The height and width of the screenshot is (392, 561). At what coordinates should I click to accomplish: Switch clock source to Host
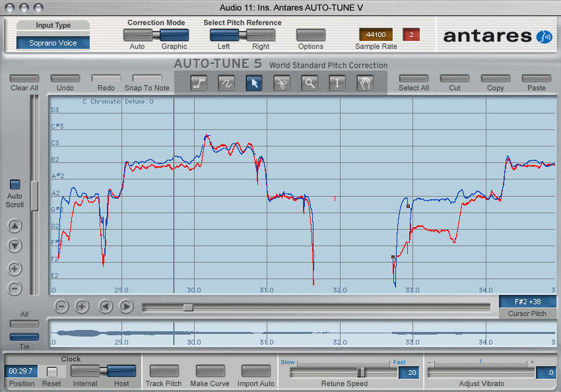[121, 371]
